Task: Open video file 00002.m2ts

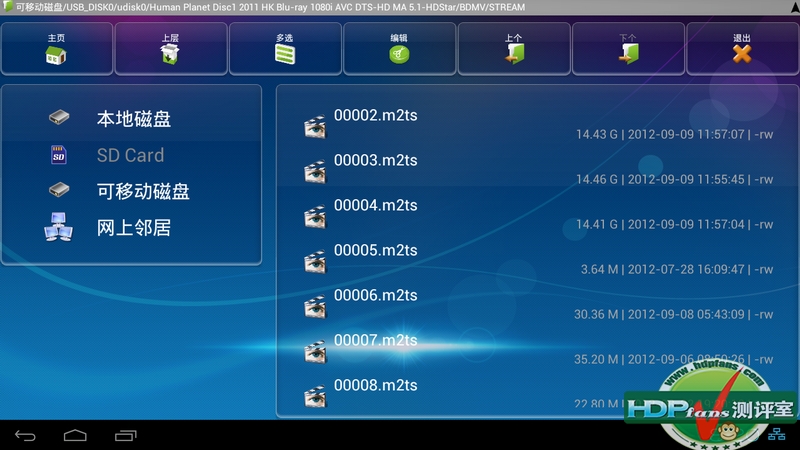Action: tap(376, 116)
